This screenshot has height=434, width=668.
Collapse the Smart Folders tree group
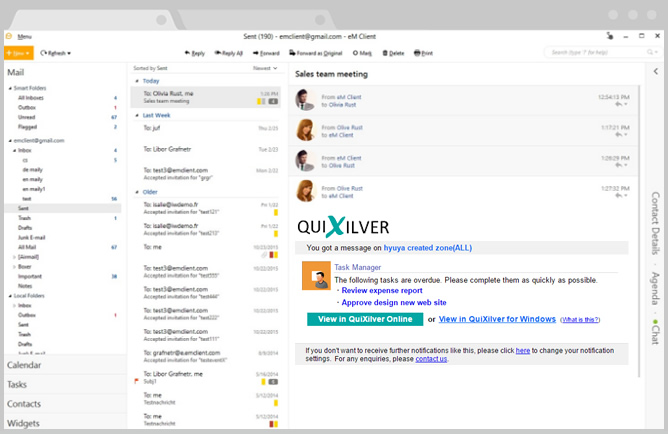pos(10,88)
